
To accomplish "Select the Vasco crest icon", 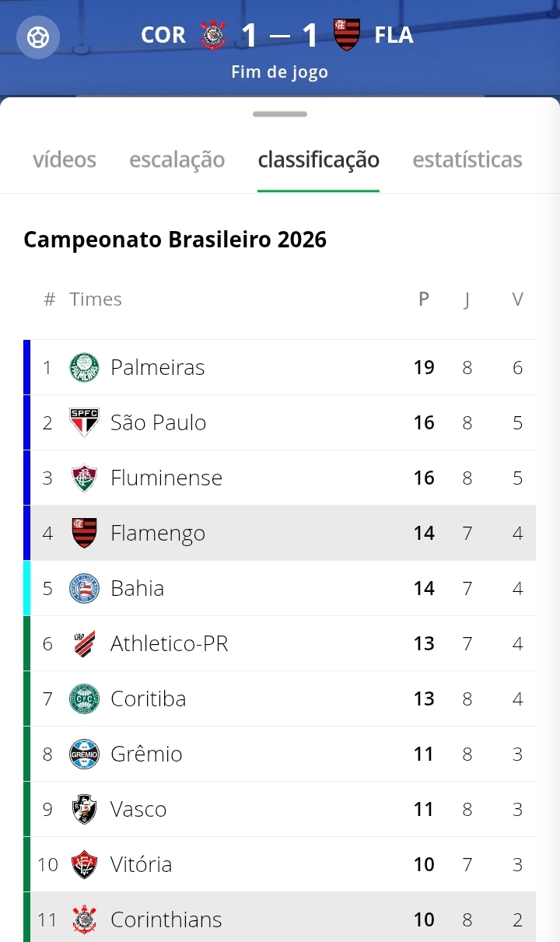I will (84, 809).
